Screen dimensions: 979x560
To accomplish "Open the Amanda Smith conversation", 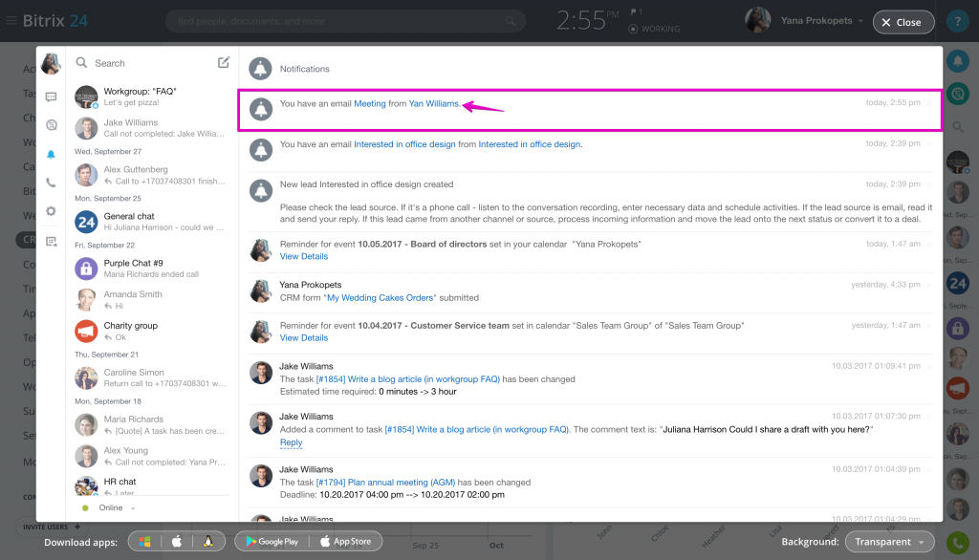I will [x=150, y=300].
